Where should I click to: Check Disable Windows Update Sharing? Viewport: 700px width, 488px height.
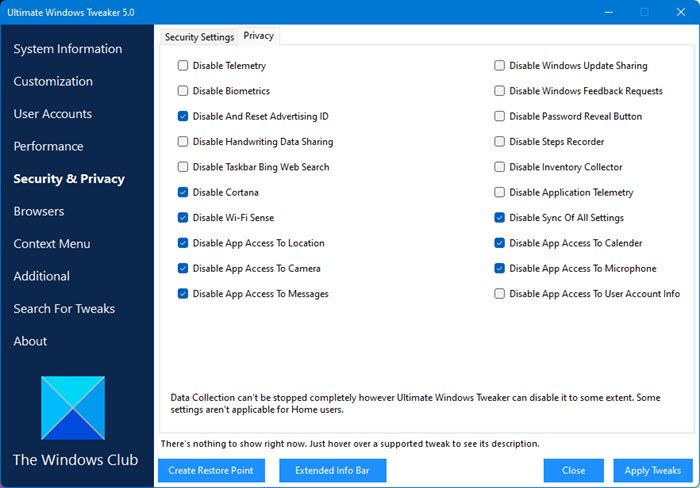point(499,66)
